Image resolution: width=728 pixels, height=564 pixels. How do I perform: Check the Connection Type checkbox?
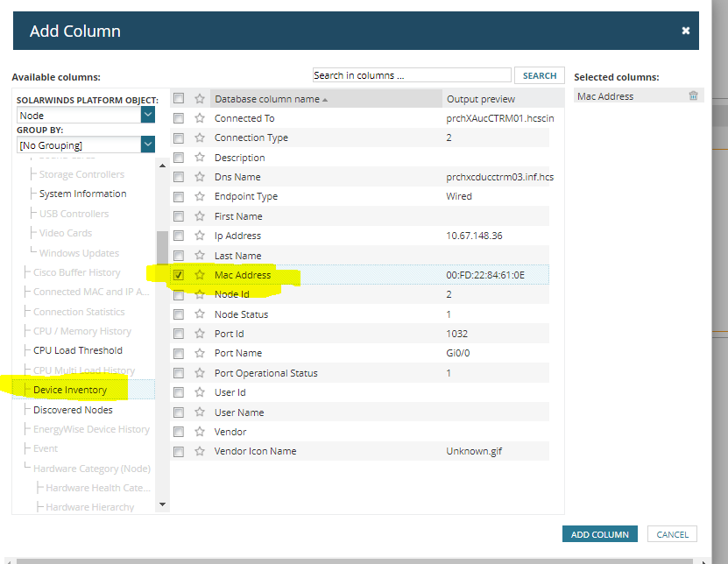click(x=179, y=137)
